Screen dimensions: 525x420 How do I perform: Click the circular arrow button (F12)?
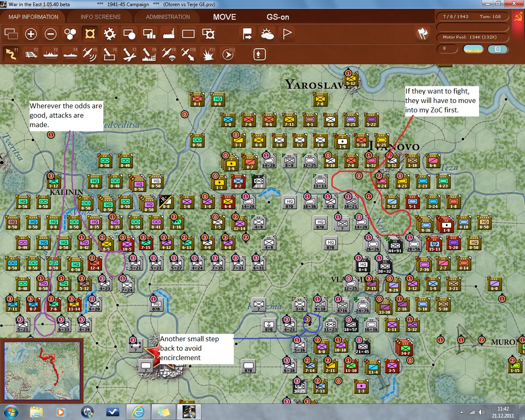coord(228,54)
